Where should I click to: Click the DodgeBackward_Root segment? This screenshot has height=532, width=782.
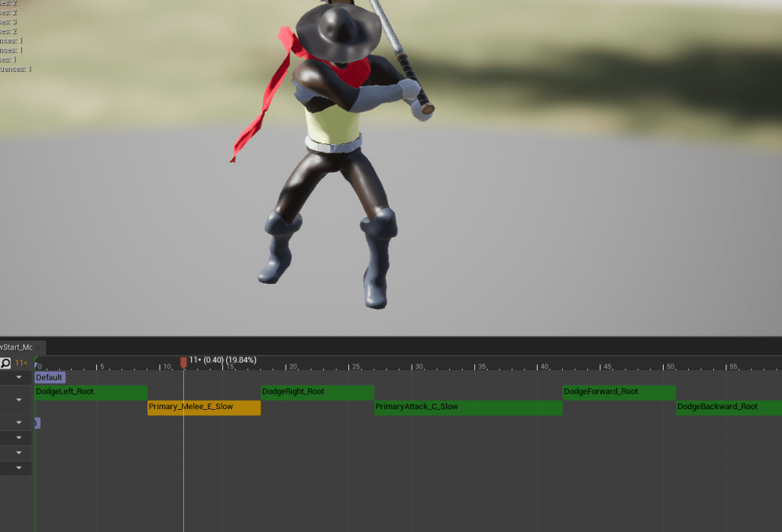click(728, 408)
